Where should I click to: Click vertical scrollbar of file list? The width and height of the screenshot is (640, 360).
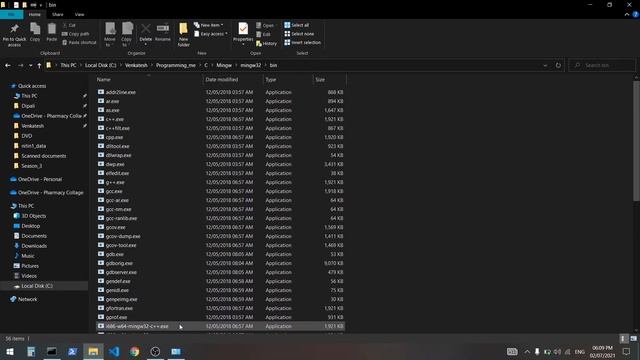636,141
